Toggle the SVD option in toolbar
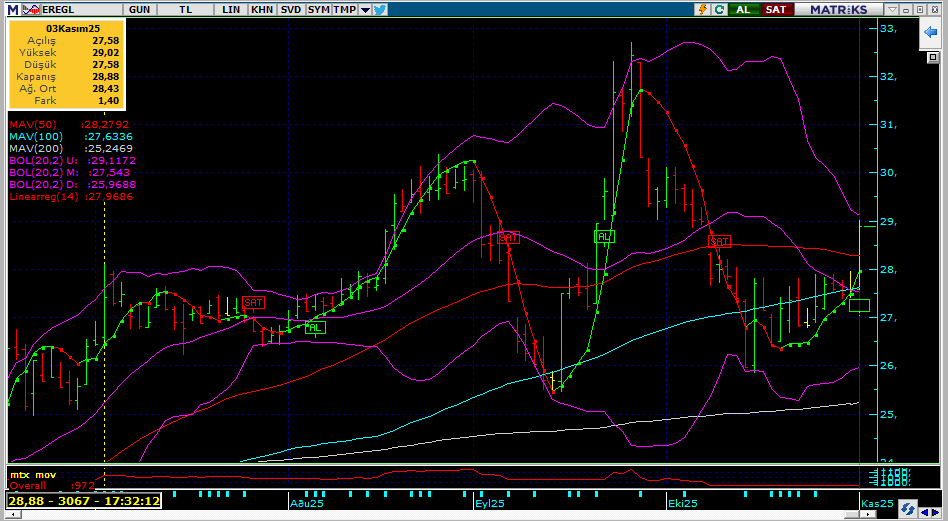 click(290, 9)
